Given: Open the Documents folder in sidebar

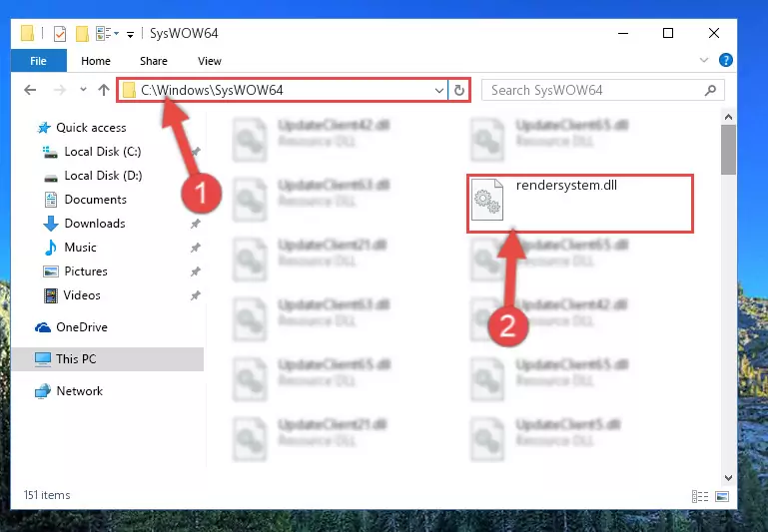Looking at the screenshot, I should point(96,200).
